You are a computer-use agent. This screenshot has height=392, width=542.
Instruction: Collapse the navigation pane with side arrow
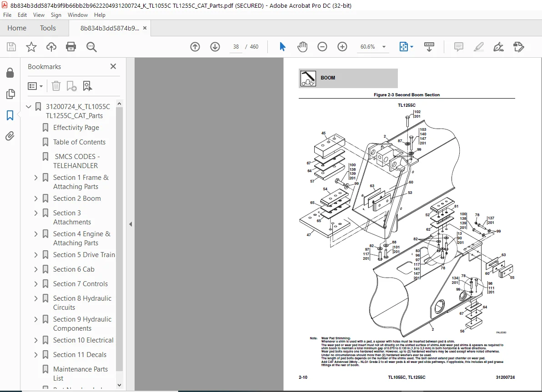(130, 224)
